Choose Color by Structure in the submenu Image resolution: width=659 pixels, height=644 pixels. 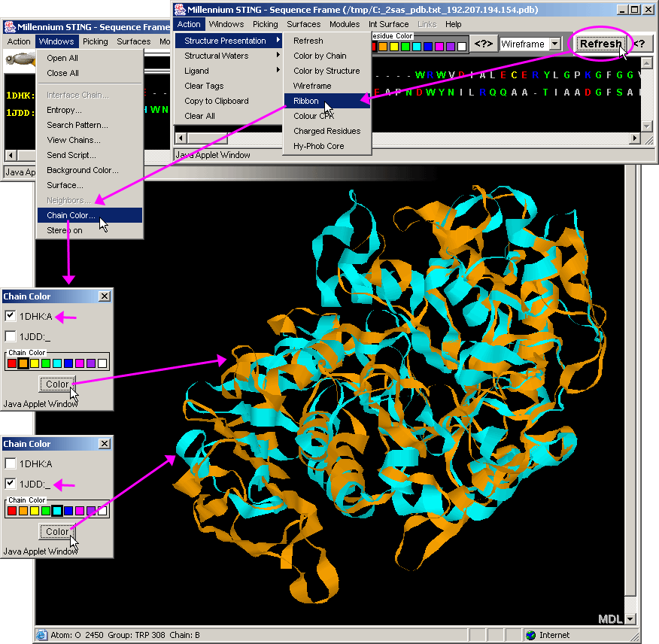coord(327,71)
